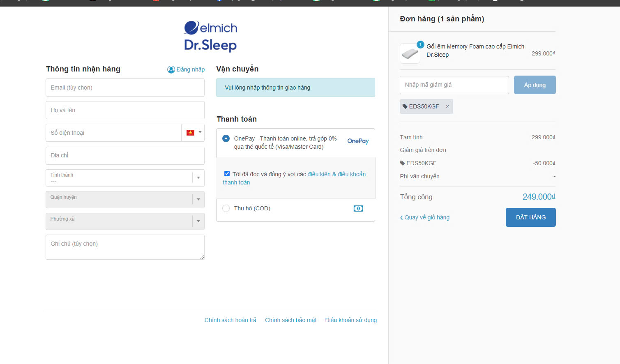The width and height of the screenshot is (620, 364).
Task: Click the Elmich Dr.Sleep logo
Action: [210, 36]
